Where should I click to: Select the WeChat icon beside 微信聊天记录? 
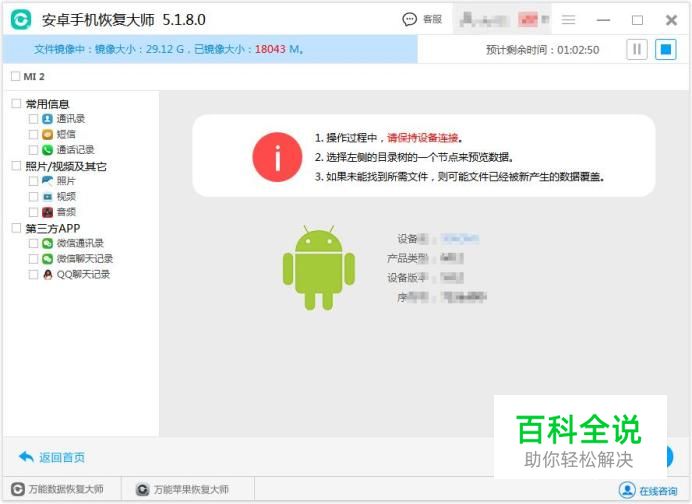(x=48, y=259)
